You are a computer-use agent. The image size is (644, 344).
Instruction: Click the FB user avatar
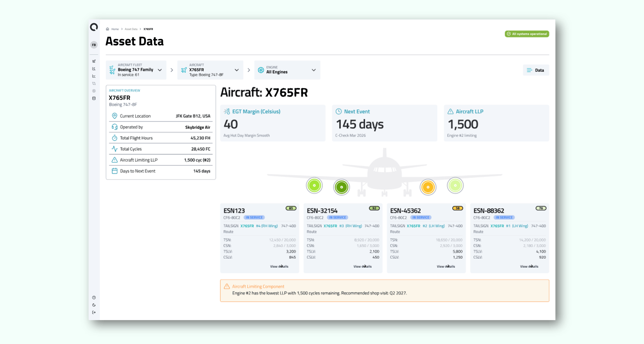coord(94,45)
